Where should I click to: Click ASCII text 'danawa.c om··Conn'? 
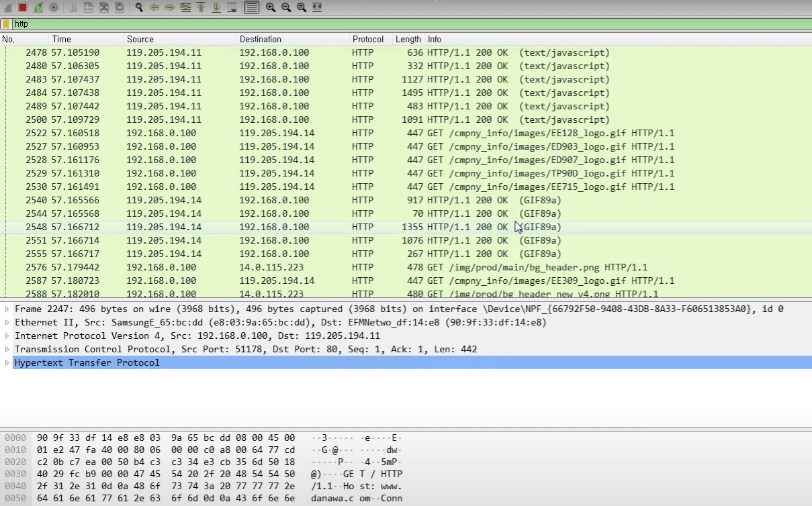pyautogui.click(x=357, y=499)
